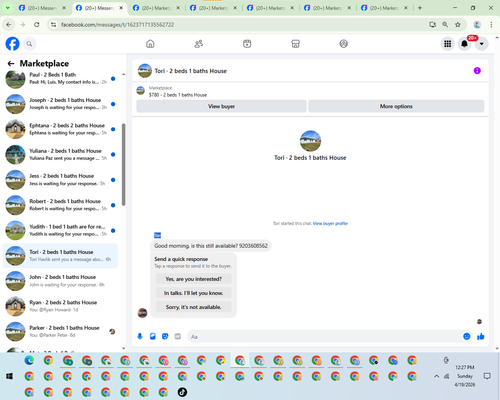Open TikTok from the taskbar
Viewport: 500px width, 400px height.
(182, 392)
